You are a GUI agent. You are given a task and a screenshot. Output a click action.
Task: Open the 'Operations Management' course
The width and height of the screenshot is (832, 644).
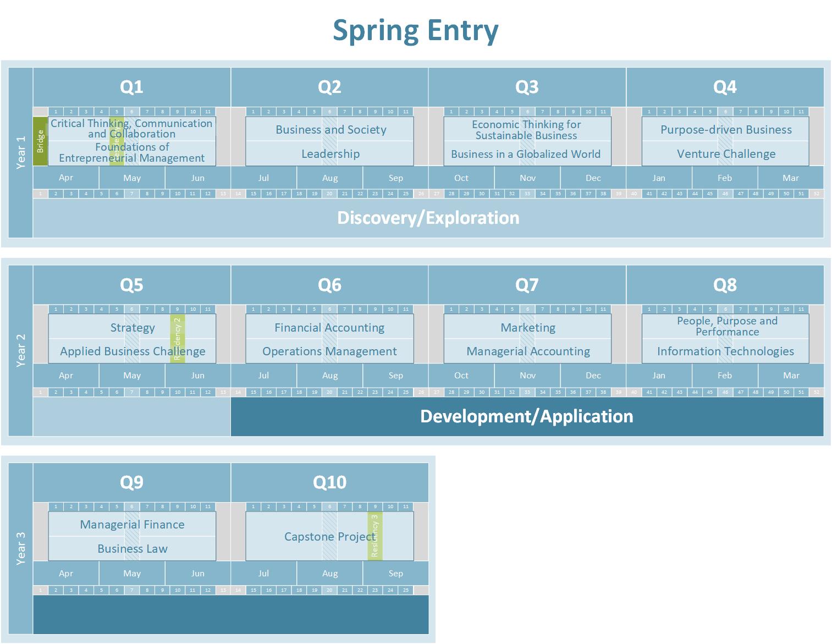point(330,351)
